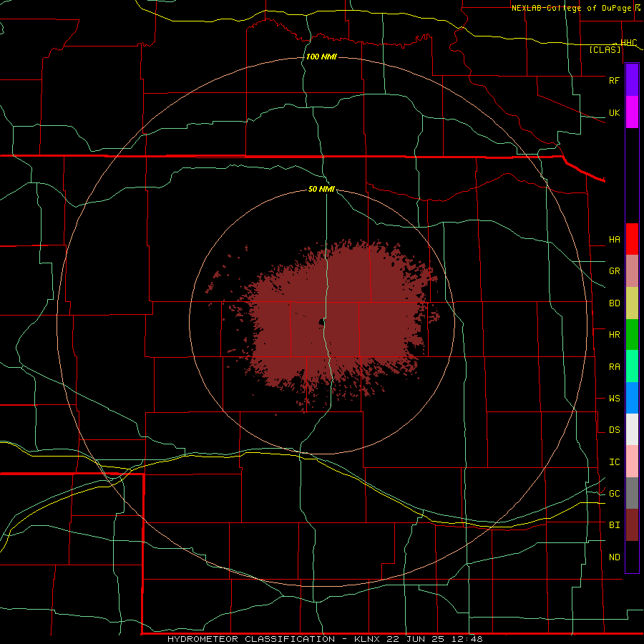Image resolution: width=644 pixels, height=644 pixels.
Task: Click the 'GC' legend label
Action: point(614,493)
